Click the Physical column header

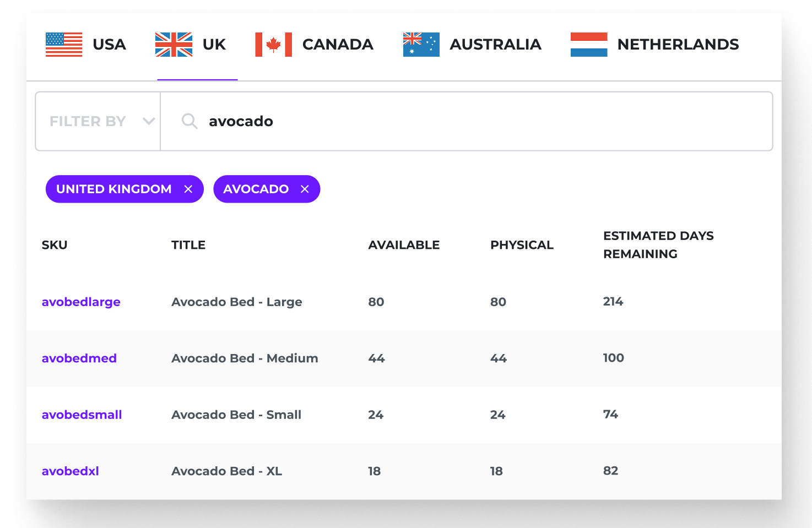point(522,245)
